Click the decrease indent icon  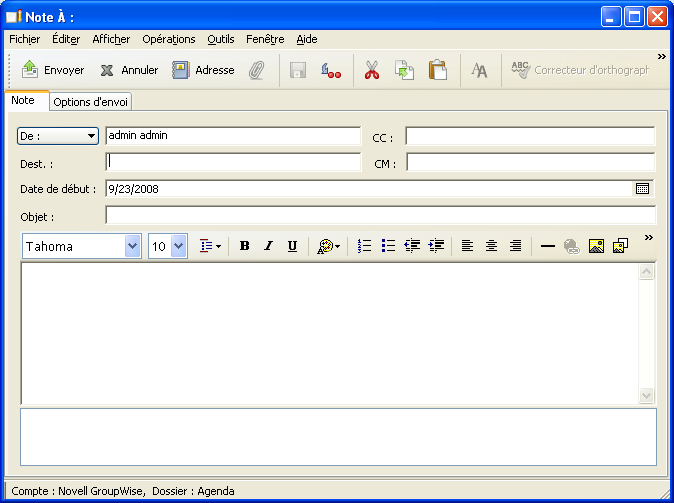[x=412, y=246]
